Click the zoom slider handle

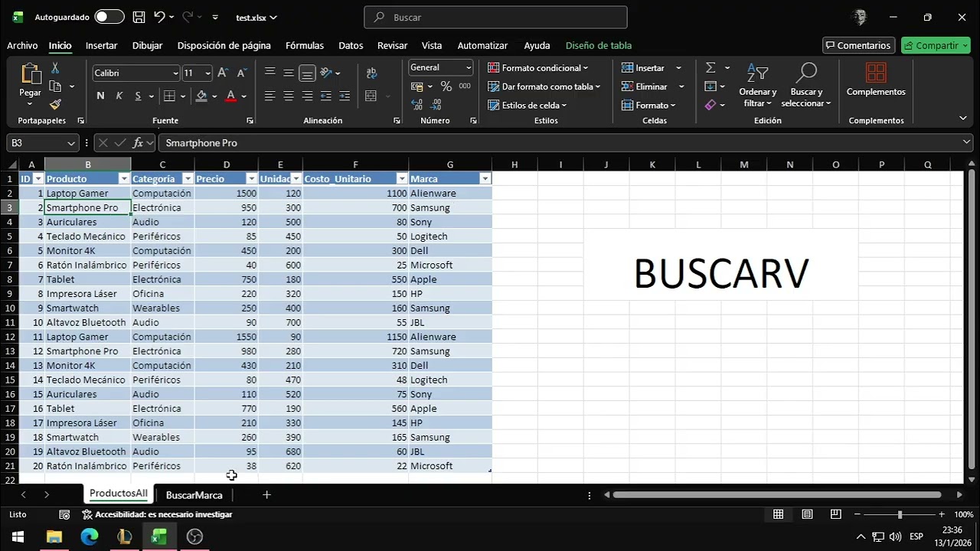click(900, 515)
